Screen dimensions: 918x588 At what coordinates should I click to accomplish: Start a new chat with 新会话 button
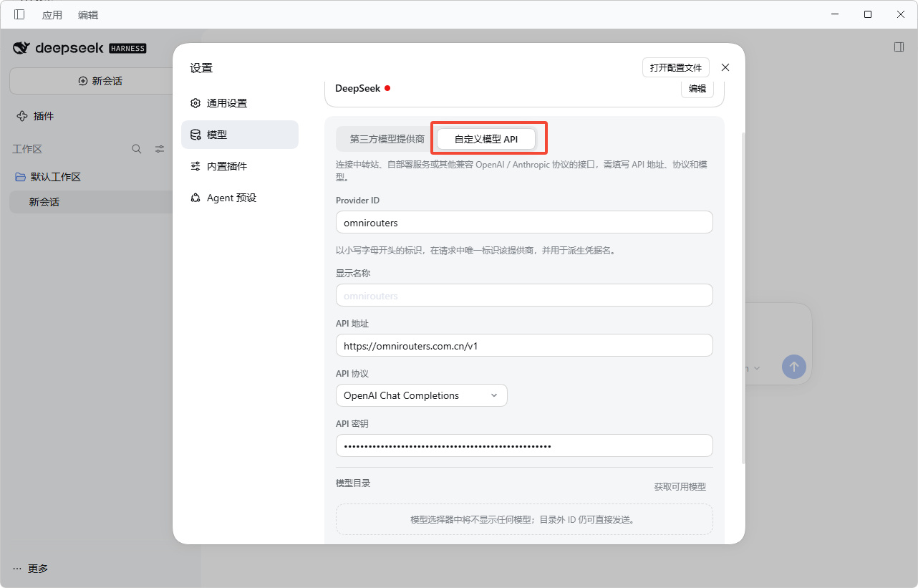[100, 81]
